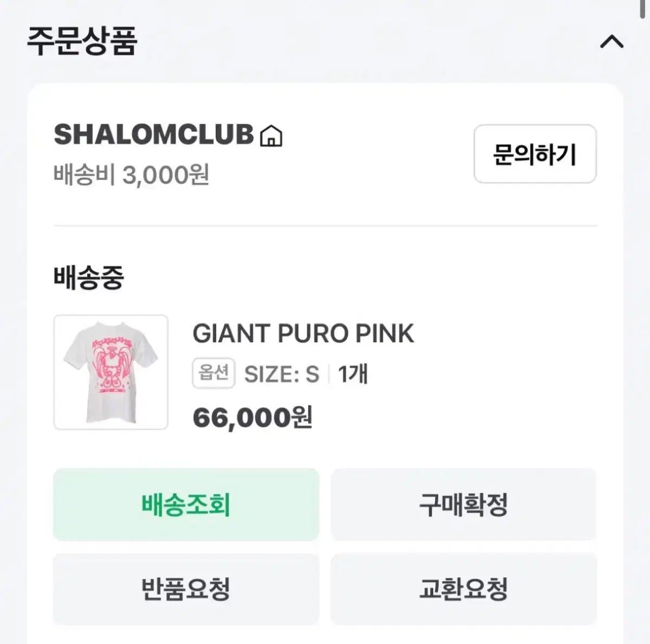
Task: Open the SHALOMCLUB store home icon
Action: pyautogui.click(x=271, y=136)
